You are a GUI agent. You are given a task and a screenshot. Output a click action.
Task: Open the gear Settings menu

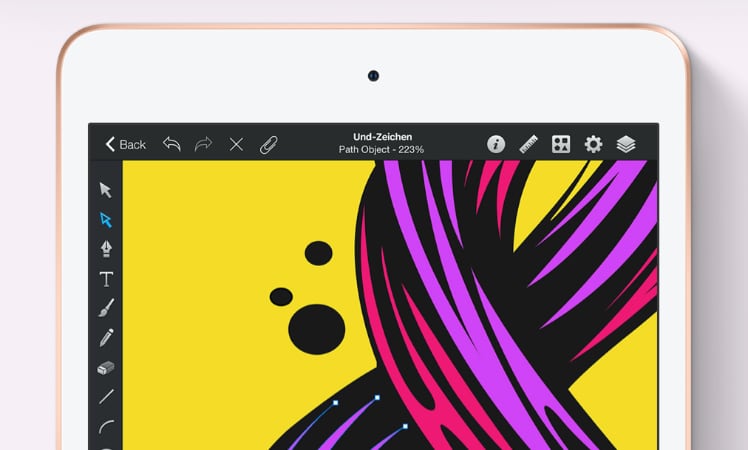[593, 144]
